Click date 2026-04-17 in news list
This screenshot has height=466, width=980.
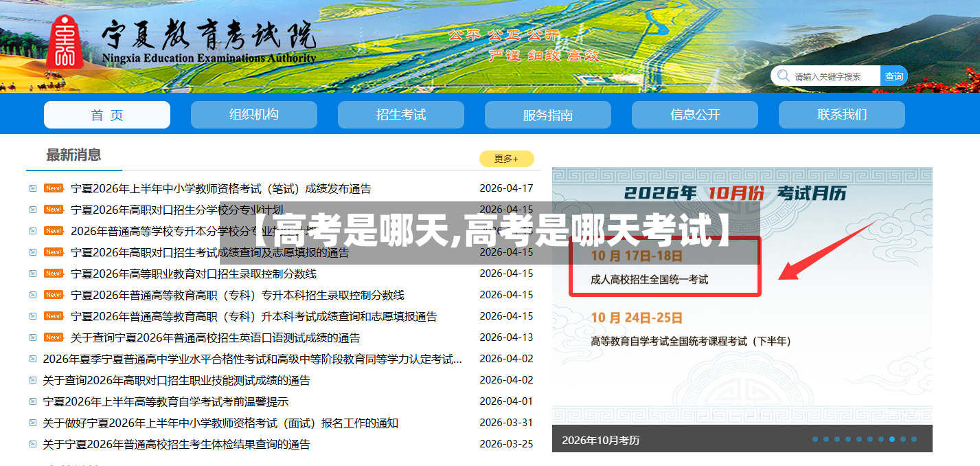click(x=506, y=188)
